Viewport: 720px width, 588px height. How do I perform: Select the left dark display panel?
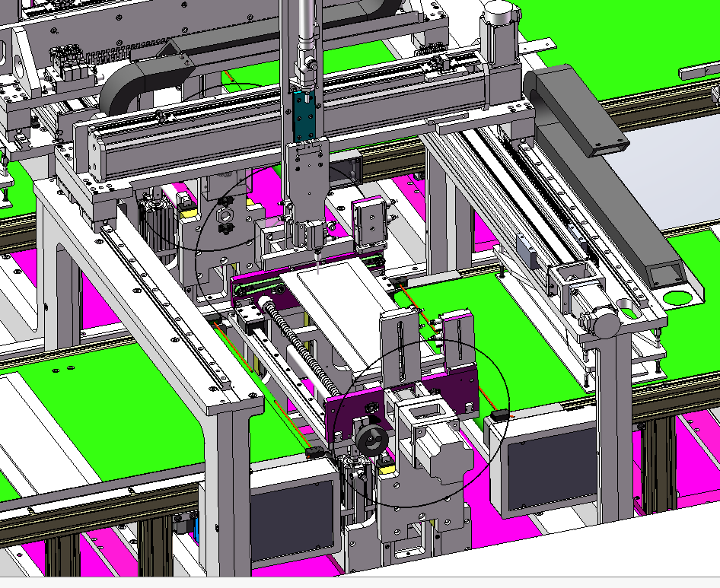[292, 520]
